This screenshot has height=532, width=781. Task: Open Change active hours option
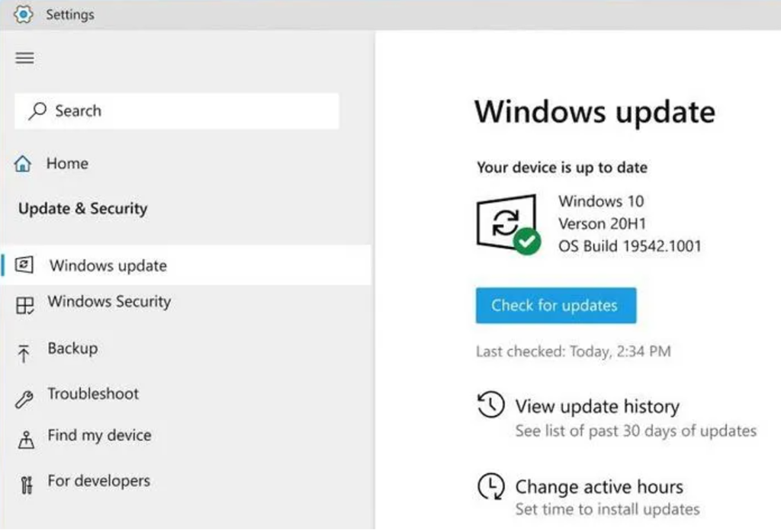coord(599,487)
